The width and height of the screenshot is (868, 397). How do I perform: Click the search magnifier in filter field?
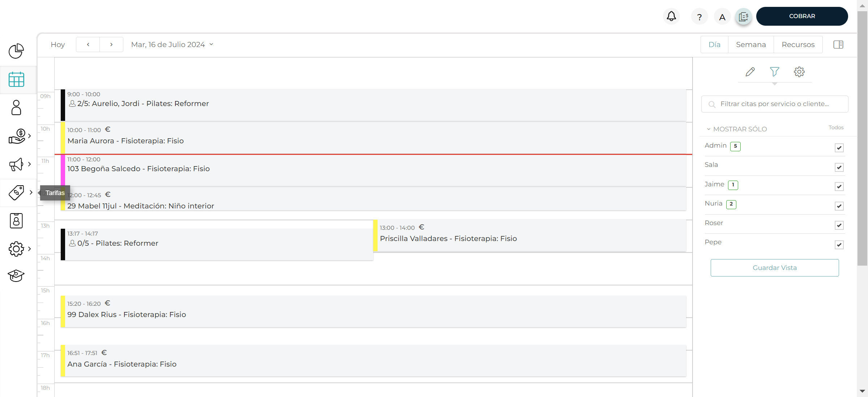click(x=712, y=104)
